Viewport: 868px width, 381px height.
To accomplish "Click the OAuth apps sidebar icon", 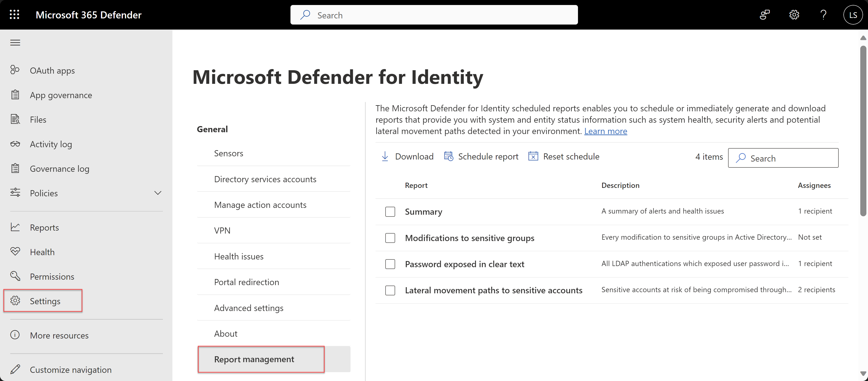I will point(15,70).
